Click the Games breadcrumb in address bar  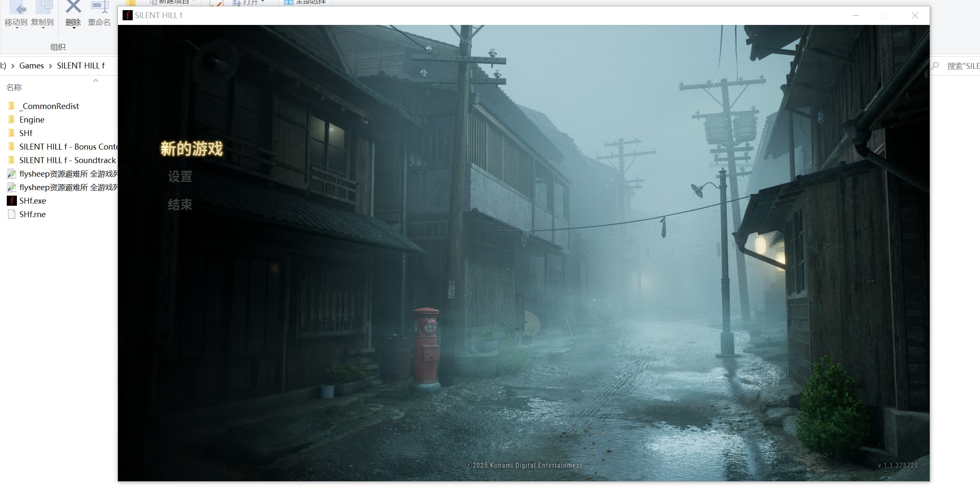point(32,65)
